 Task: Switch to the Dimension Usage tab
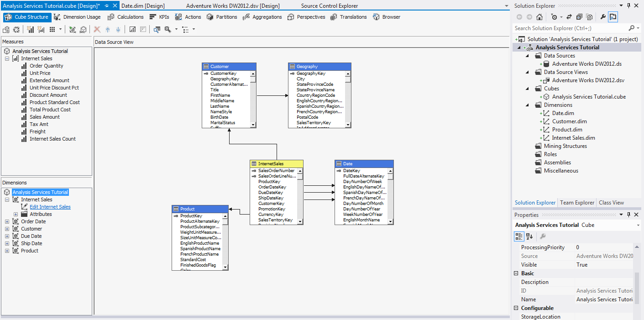pyautogui.click(x=77, y=17)
